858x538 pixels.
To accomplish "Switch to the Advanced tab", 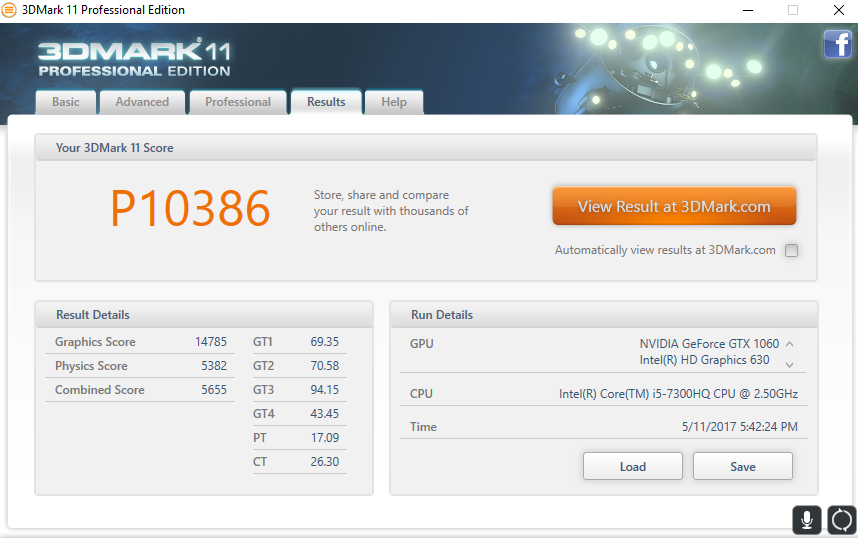I will (142, 102).
